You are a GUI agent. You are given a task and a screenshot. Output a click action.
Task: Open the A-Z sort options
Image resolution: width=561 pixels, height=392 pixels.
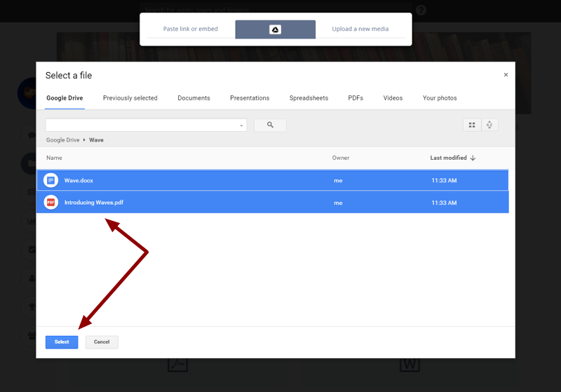coord(489,125)
